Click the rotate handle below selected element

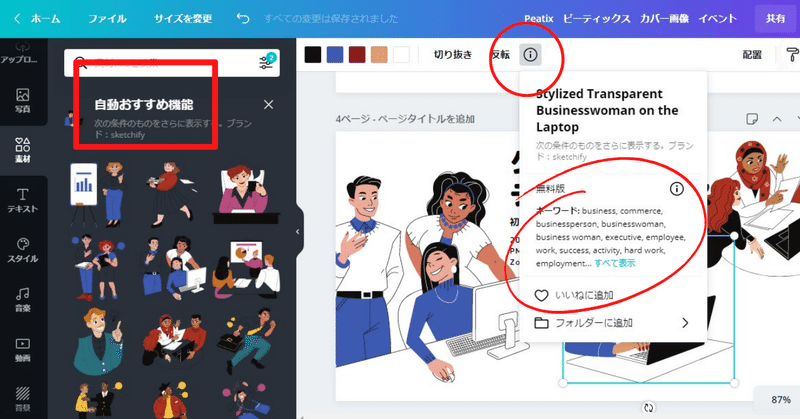(x=648, y=407)
